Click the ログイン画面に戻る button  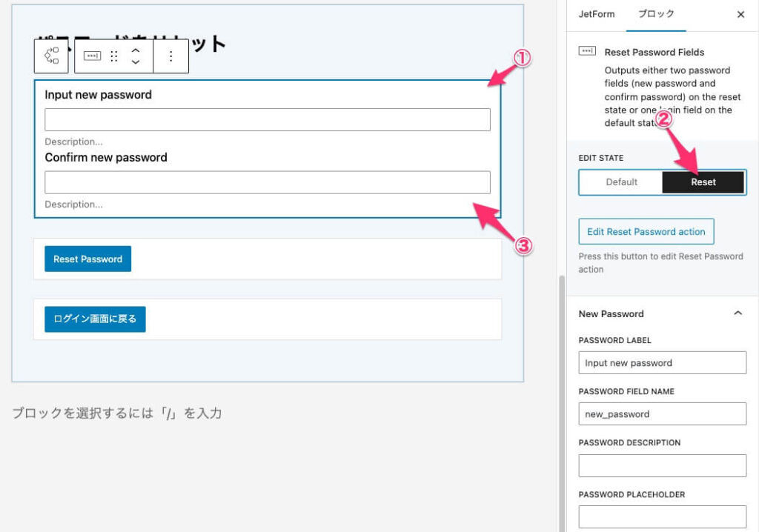pos(95,319)
